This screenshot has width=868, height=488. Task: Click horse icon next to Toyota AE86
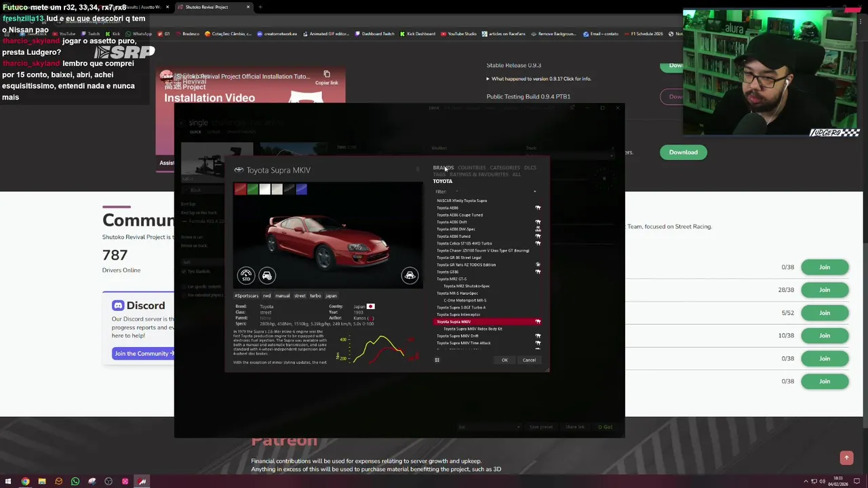tap(538, 208)
